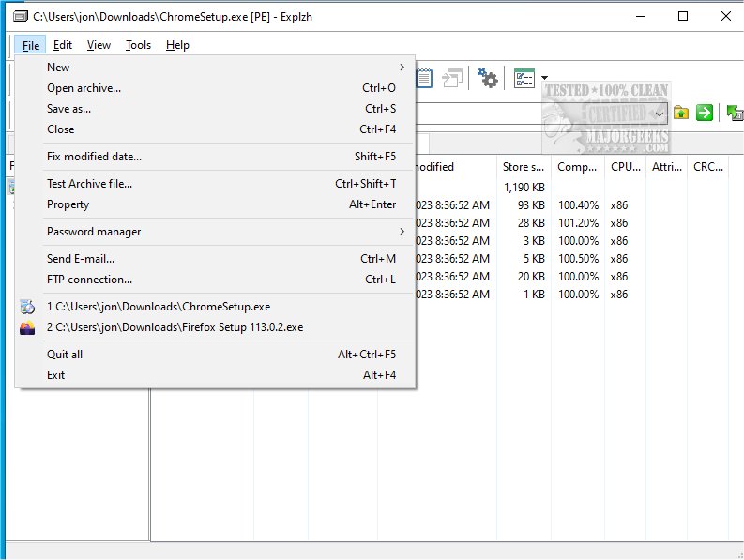Viewport: 744px width, 560px height.
Task: Reopen recent file 2 Firefox Setup 113.0.2.exe
Action: (x=216, y=327)
